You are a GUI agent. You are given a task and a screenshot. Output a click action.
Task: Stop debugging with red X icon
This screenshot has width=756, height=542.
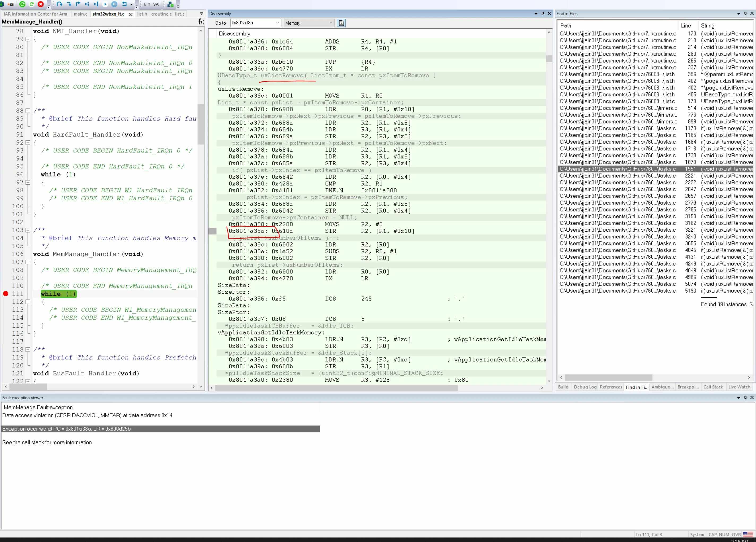[41, 4]
